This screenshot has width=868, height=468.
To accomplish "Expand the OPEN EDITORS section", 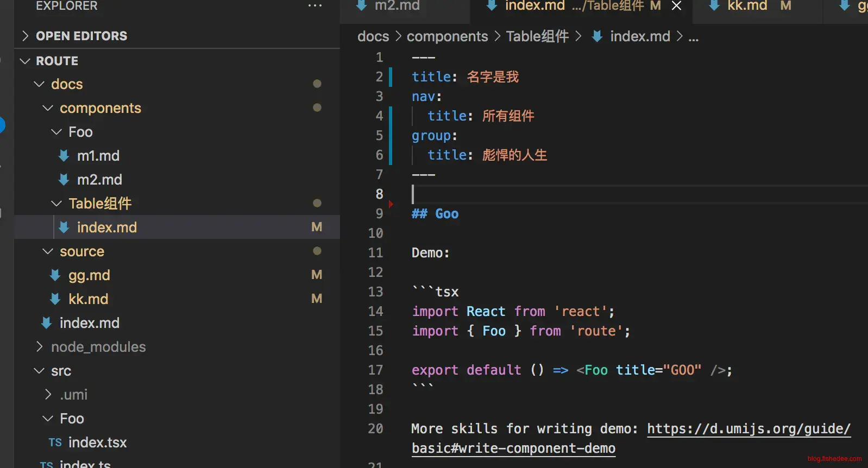I will [25, 36].
